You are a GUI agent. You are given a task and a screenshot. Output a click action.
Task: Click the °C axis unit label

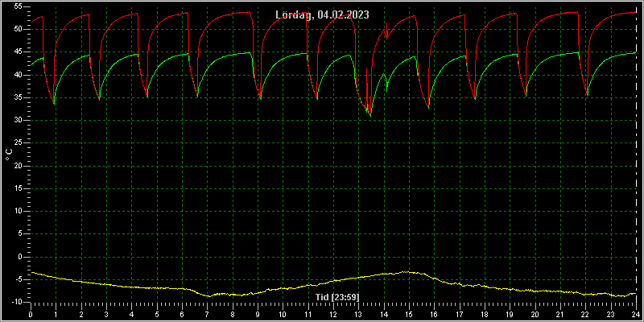pos(9,155)
